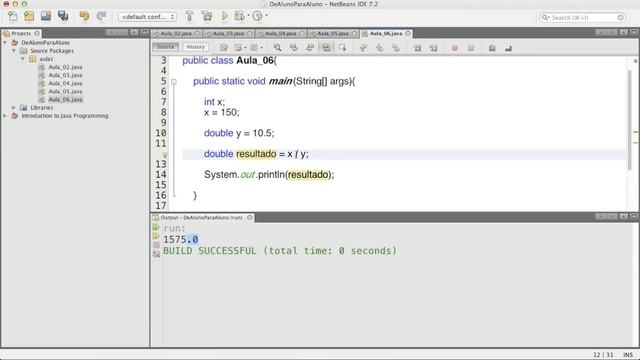Screen dimensions: 640x360
Task: Switch to Aula_04.java tab
Action: 281,33
